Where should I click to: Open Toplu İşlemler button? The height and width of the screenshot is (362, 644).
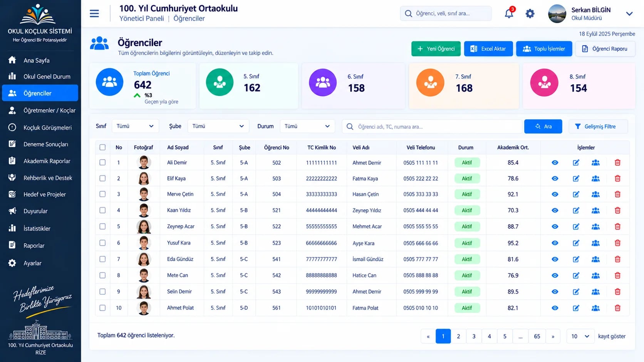coord(544,49)
